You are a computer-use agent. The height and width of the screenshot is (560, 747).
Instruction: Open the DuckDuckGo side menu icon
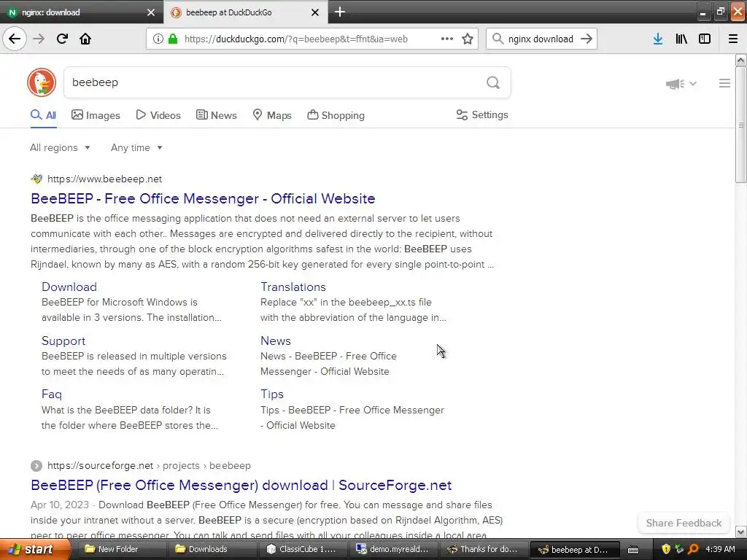pos(724,83)
